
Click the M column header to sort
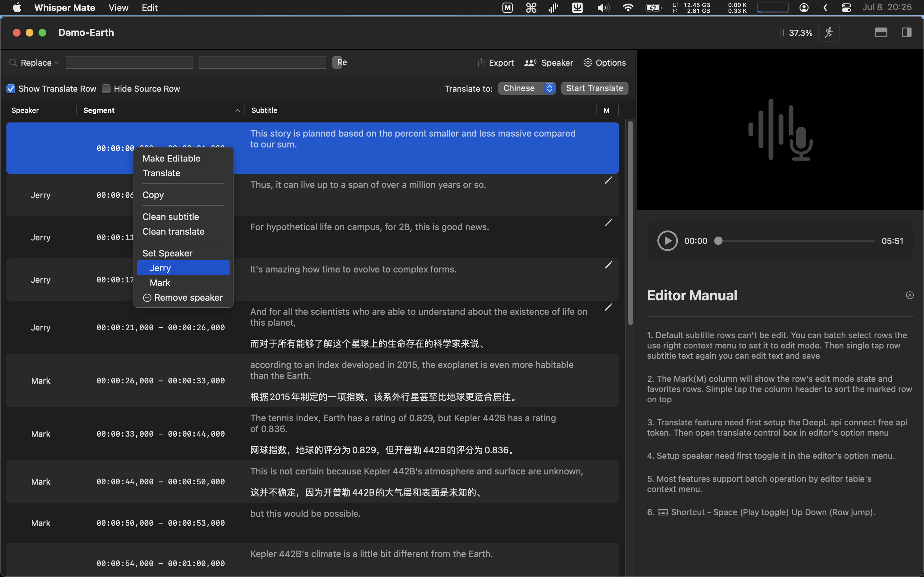[606, 110]
